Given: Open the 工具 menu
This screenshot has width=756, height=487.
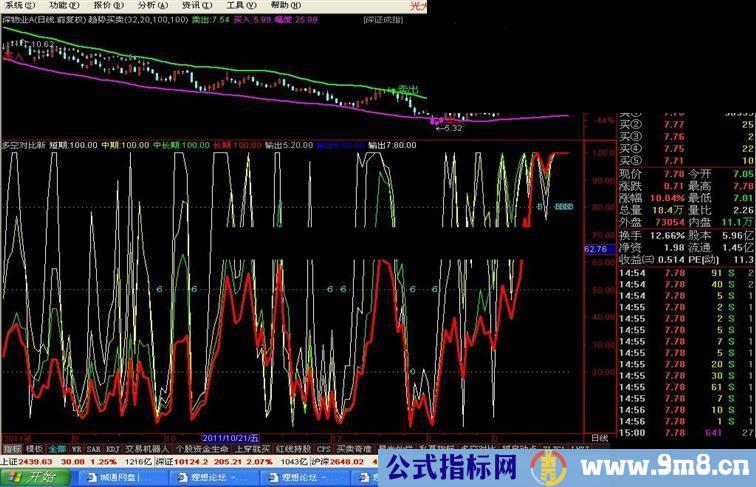Looking at the screenshot, I should [233, 5].
